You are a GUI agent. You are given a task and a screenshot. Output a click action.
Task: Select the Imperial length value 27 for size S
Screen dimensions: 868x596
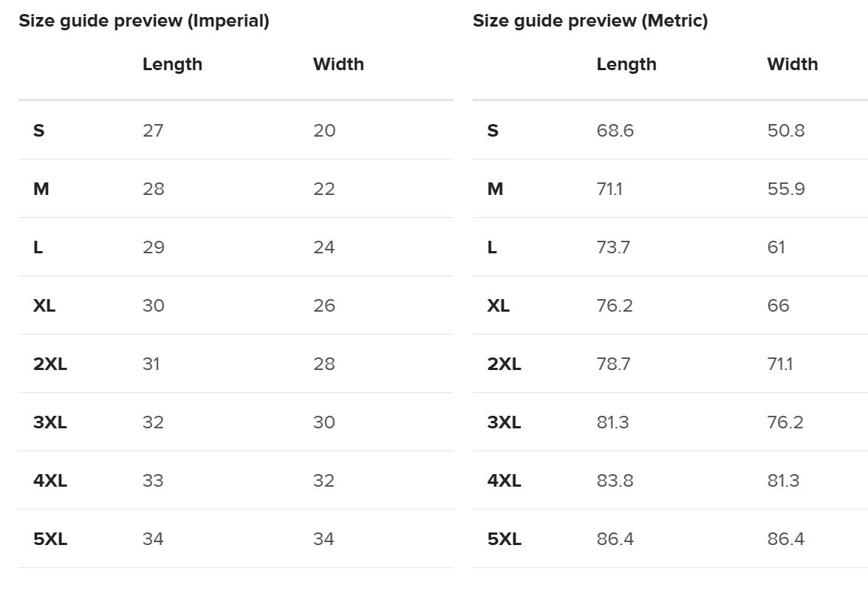(x=154, y=131)
